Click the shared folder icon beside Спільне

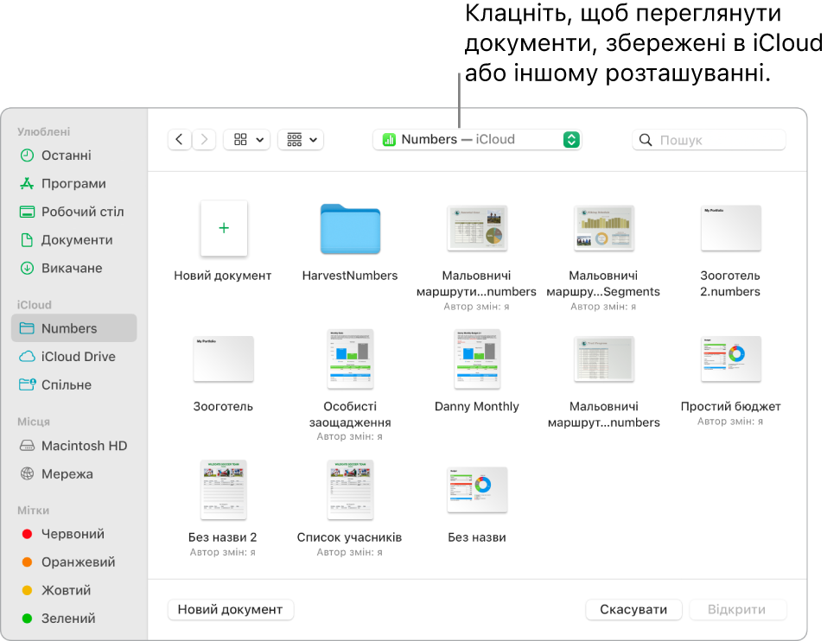[x=27, y=384]
